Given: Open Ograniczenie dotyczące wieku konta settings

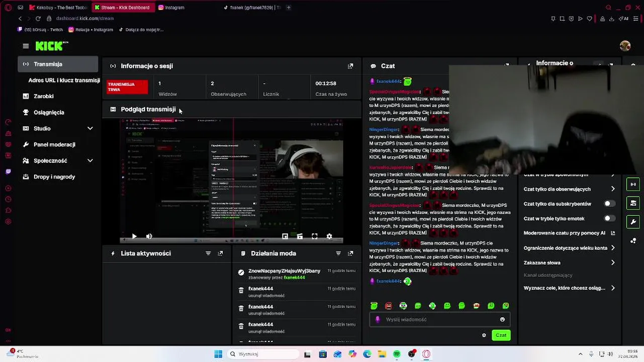Looking at the screenshot, I should [x=569, y=248].
